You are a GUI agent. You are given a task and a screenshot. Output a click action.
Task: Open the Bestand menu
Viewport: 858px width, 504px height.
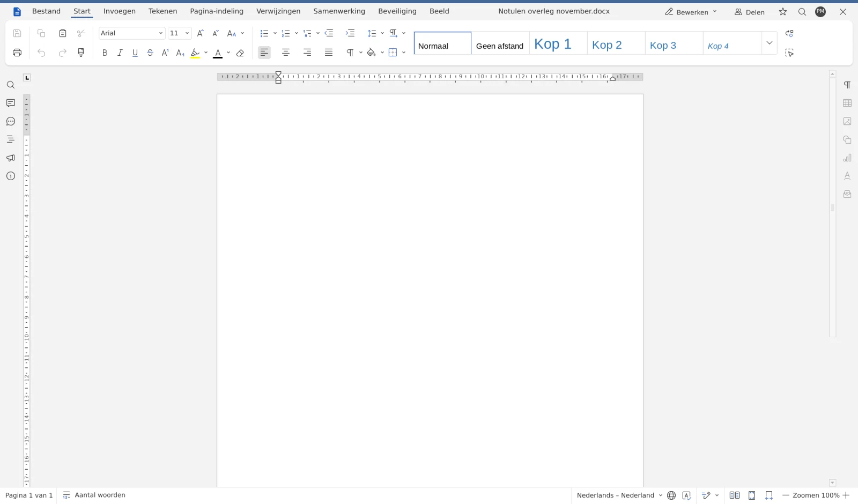coord(46,11)
